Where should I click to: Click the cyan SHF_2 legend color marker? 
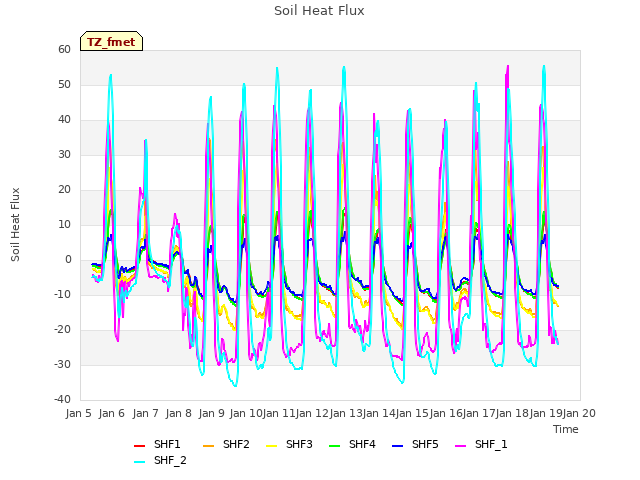(140, 462)
